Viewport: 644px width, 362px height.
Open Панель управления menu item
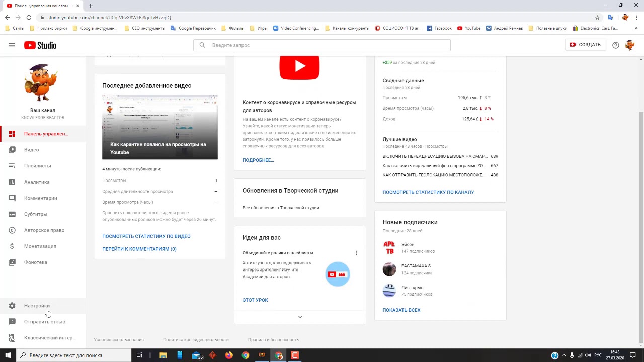[43, 134]
